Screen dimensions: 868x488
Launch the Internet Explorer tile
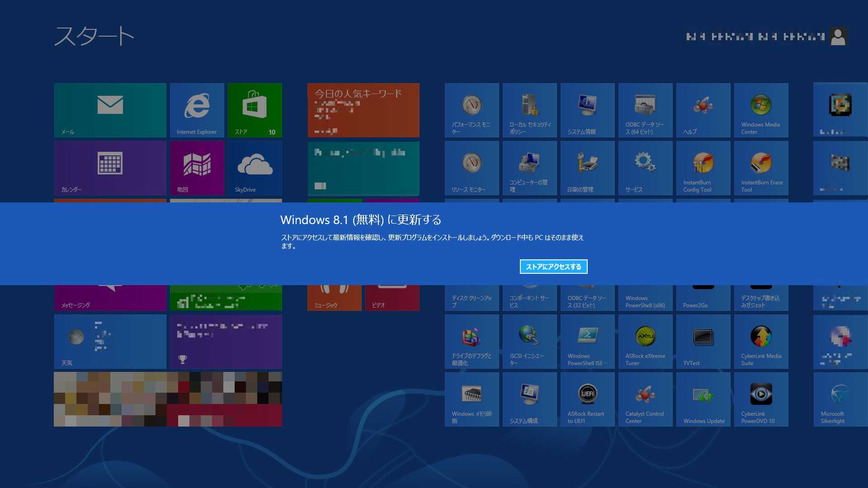click(197, 110)
